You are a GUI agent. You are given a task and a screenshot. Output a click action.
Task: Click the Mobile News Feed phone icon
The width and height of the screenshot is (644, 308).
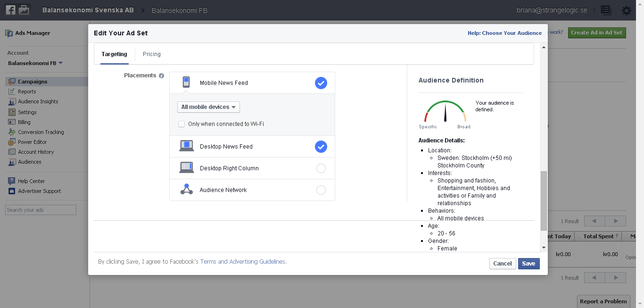click(186, 83)
